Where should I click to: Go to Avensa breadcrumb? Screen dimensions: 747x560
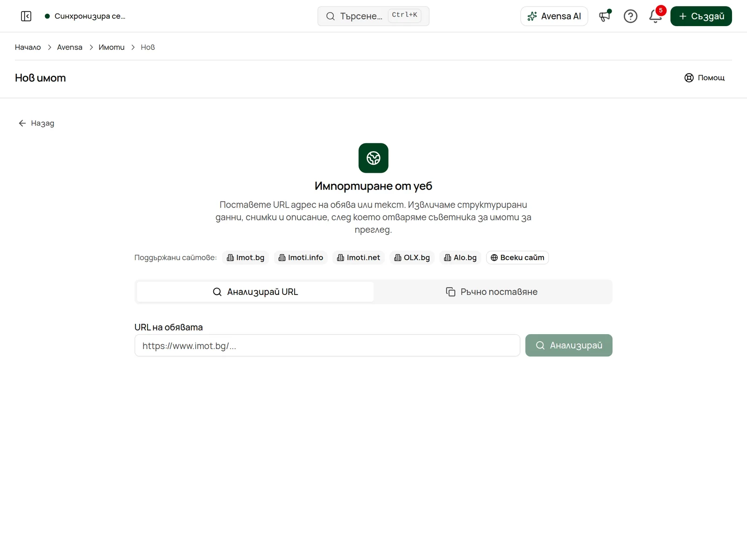click(x=70, y=47)
